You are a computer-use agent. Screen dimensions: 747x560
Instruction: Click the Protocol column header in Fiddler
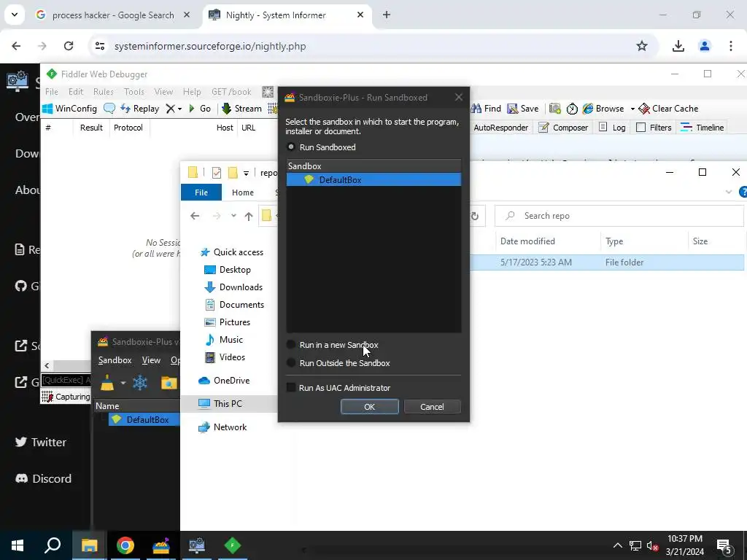128,128
